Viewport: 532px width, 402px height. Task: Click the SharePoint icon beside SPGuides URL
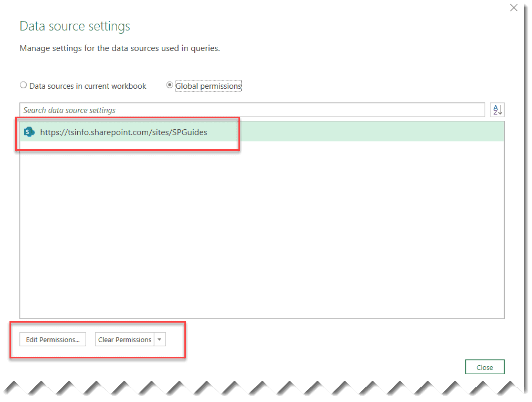pos(29,132)
